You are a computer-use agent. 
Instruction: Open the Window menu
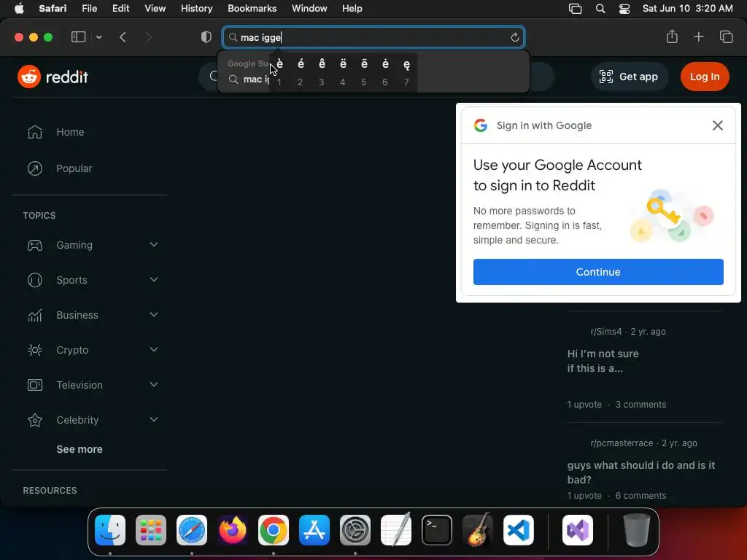[x=309, y=8]
